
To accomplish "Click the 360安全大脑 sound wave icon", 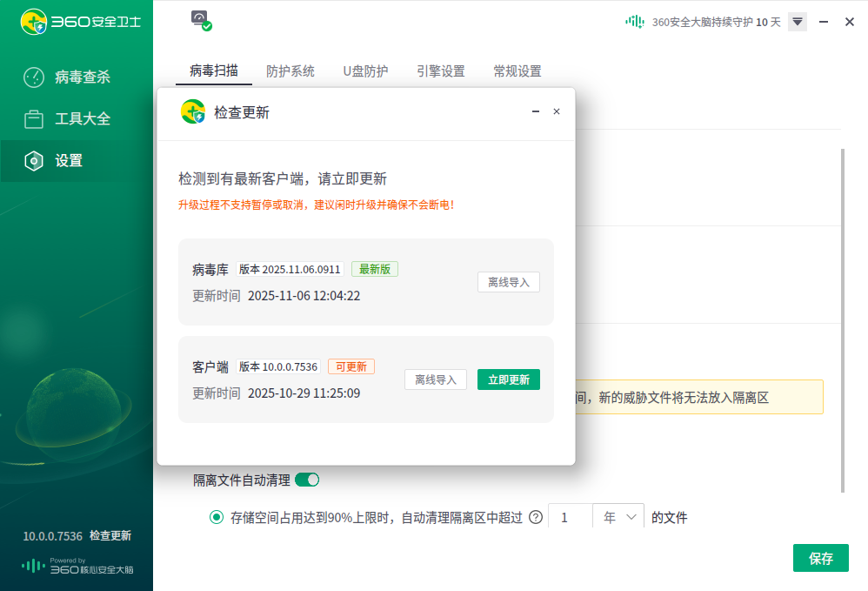I will [635, 22].
